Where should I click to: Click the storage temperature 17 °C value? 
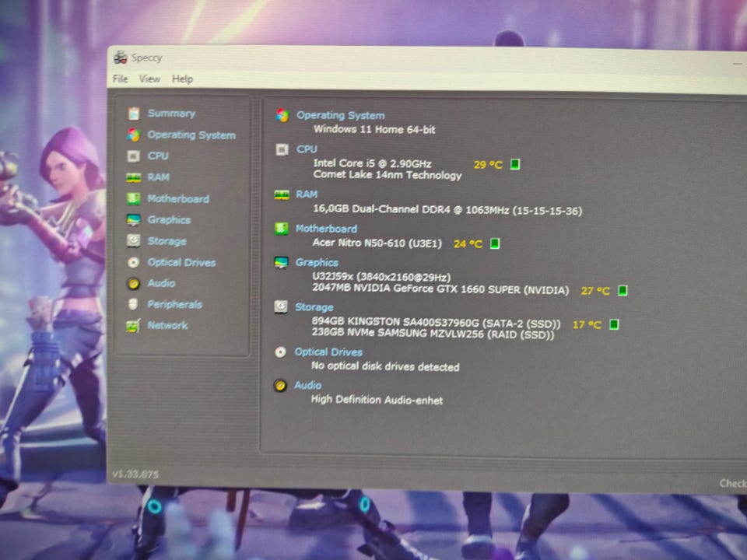pyautogui.click(x=587, y=325)
